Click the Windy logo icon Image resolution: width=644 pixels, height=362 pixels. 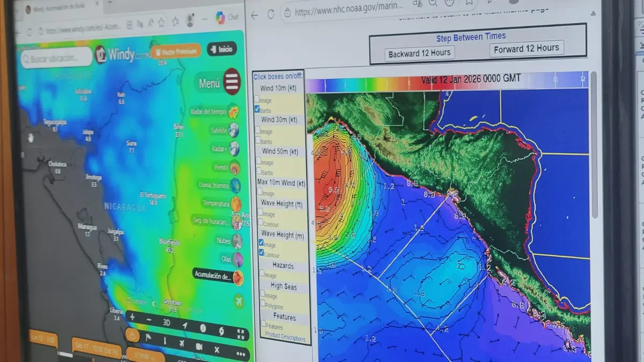coord(101,54)
